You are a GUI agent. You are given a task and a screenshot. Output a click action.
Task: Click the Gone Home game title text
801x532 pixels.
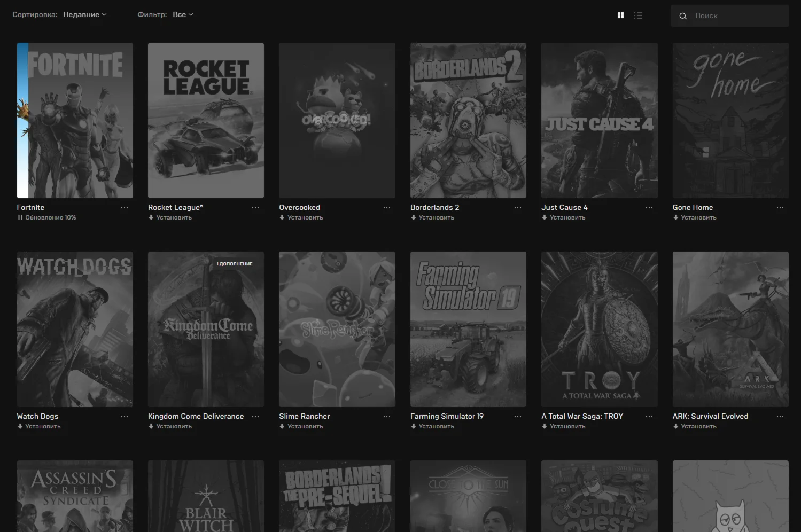(x=693, y=207)
